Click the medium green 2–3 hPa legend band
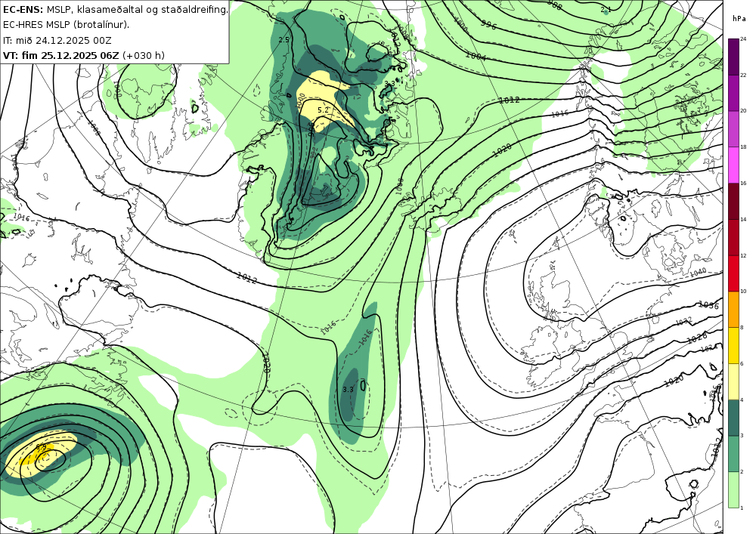 (733, 454)
